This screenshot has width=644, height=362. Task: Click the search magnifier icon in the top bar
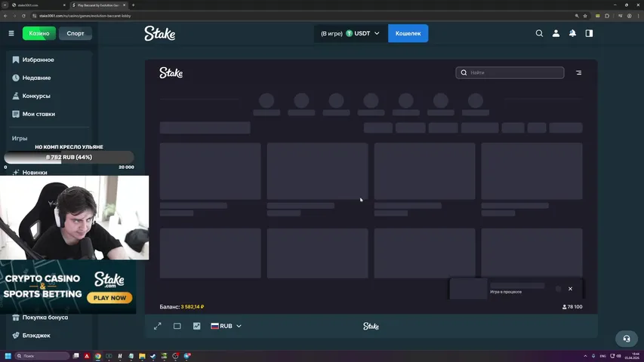click(539, 33)
